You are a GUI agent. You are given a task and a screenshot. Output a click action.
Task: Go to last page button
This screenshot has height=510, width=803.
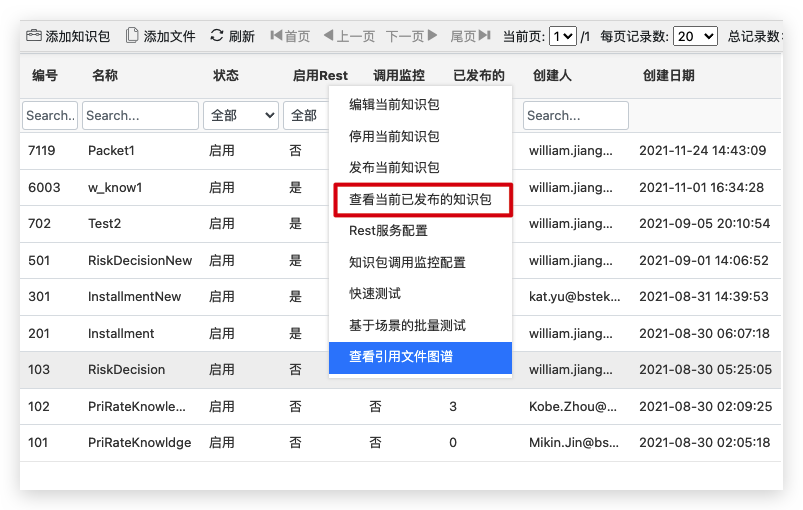click(470, 36)
